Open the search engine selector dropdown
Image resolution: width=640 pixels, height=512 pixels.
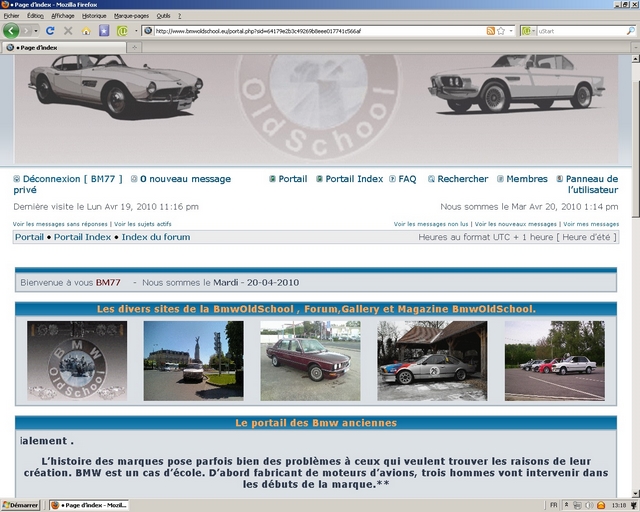(x=529, y=31)
